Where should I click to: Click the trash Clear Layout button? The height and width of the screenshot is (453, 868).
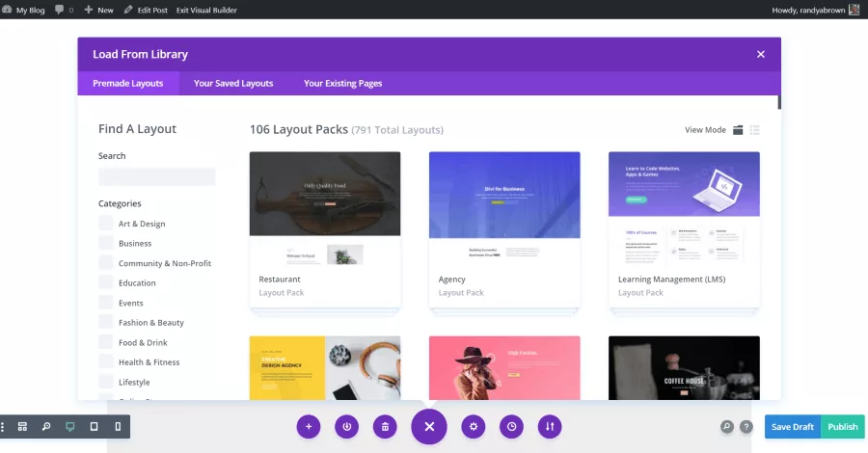point(385,426)
